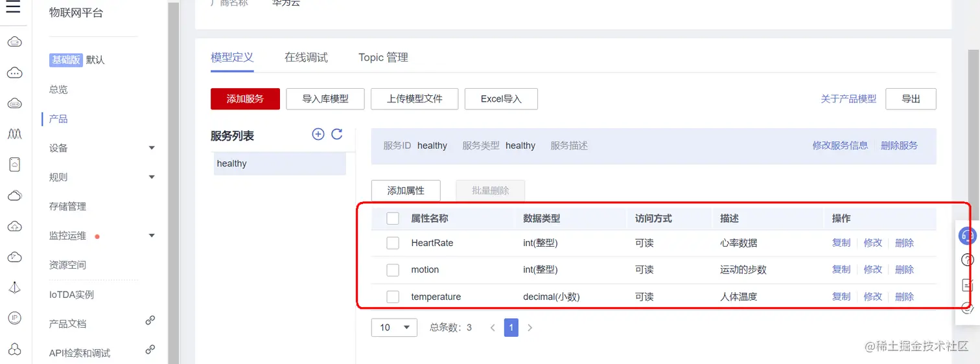Click the external link icon beside 产品文档
The image size is (980, 364).
(x=150, y=320)
